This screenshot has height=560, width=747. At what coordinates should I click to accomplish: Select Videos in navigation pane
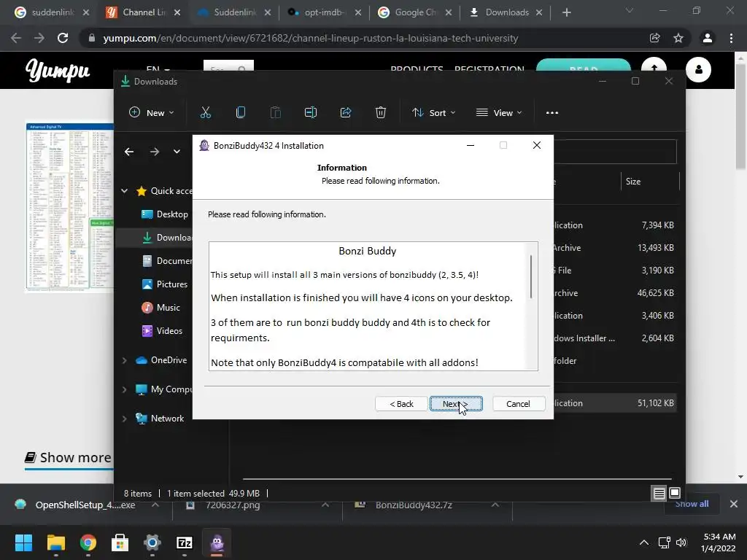[x=162, y=331]
